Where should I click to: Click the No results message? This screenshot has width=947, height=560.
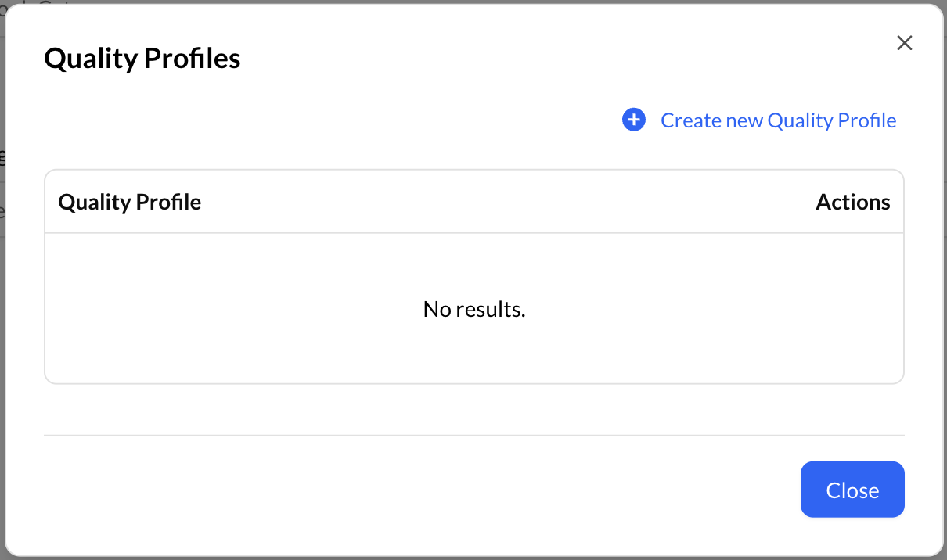474,309
